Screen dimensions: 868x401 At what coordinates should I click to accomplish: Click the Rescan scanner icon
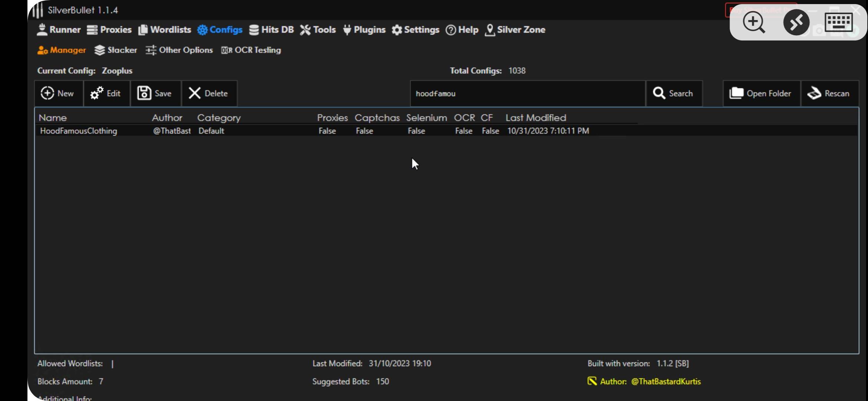814,93
